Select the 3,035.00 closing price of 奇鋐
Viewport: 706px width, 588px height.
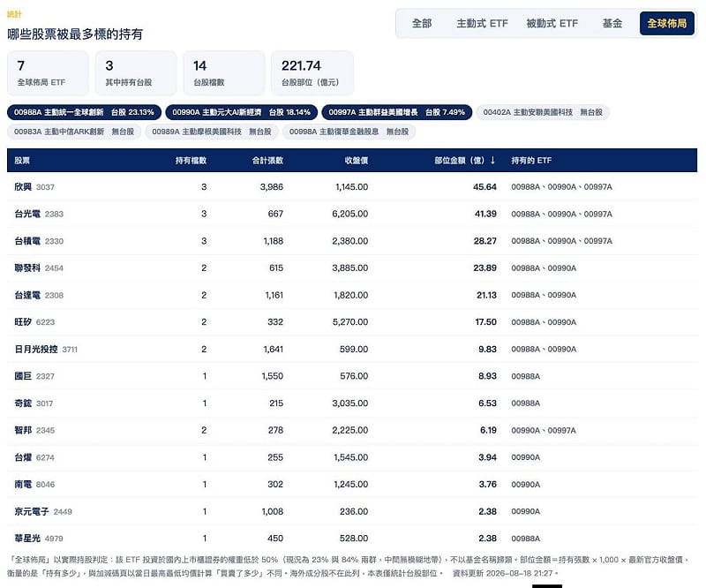coord(349,403)
